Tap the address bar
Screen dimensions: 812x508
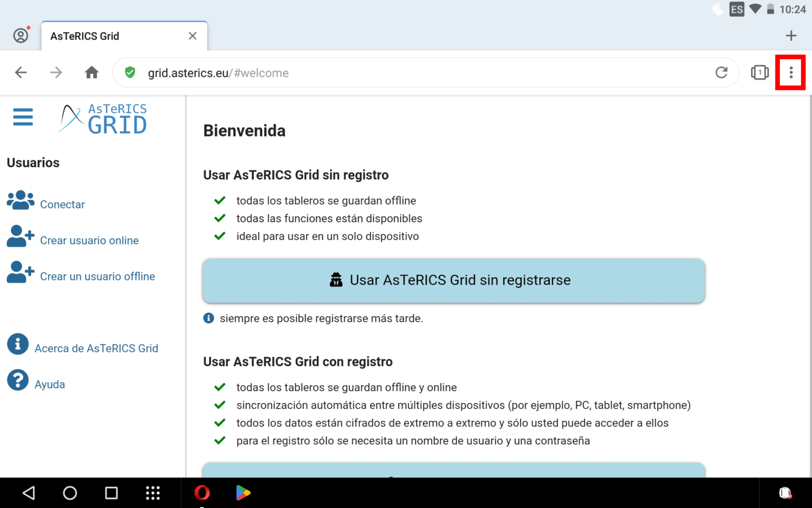(370, 72)
